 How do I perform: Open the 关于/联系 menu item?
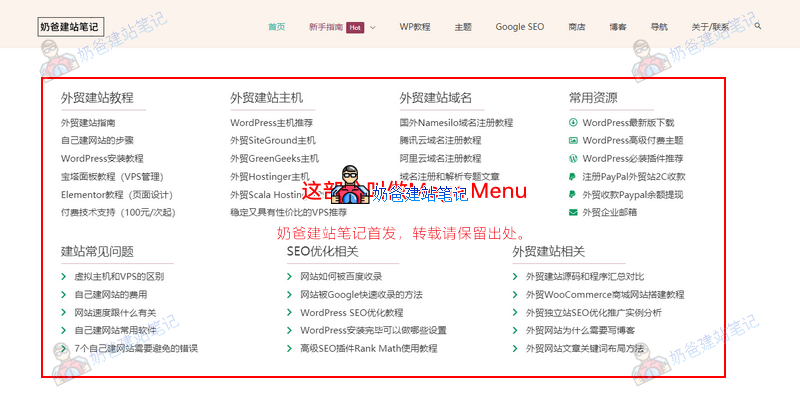[710, 27]
